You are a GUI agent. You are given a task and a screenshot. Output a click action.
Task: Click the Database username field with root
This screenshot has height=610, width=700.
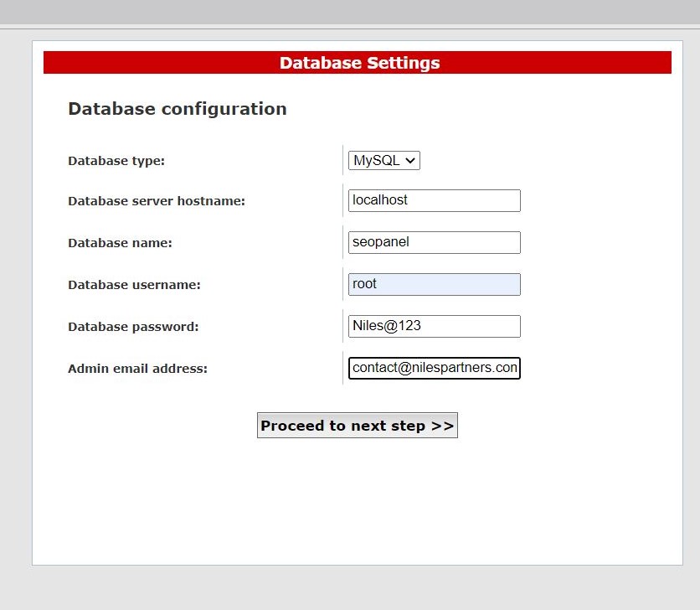pyautogui.click(x=434, y=284)
